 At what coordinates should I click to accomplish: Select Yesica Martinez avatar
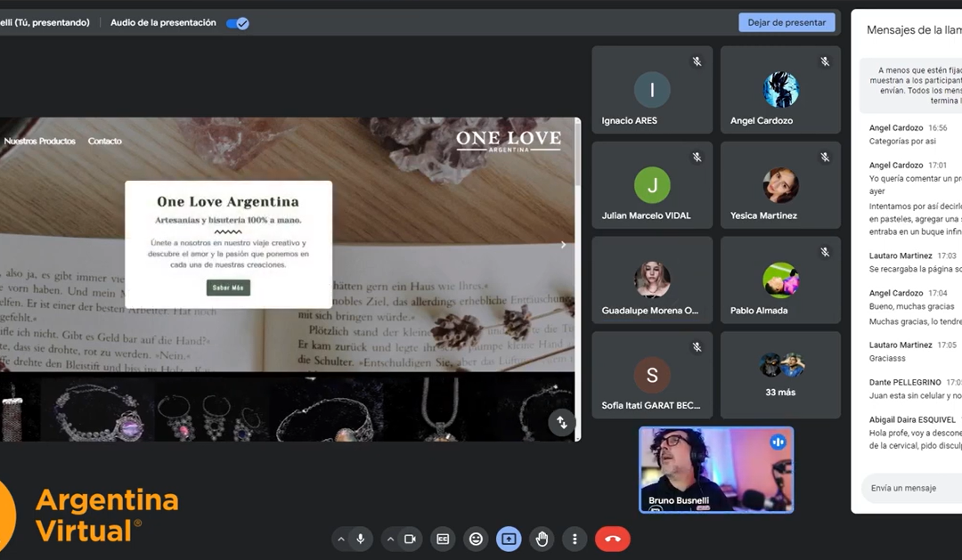pyautogui.click(x=780, y=184)
